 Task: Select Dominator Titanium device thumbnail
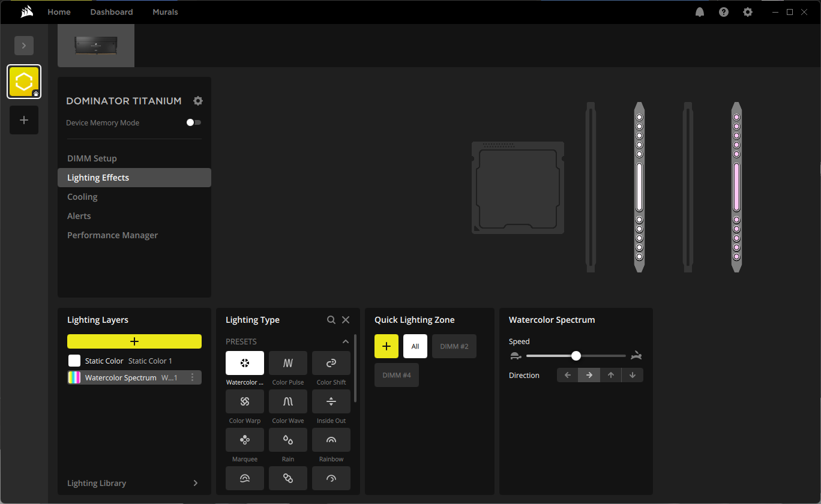[x=96, y=46]
